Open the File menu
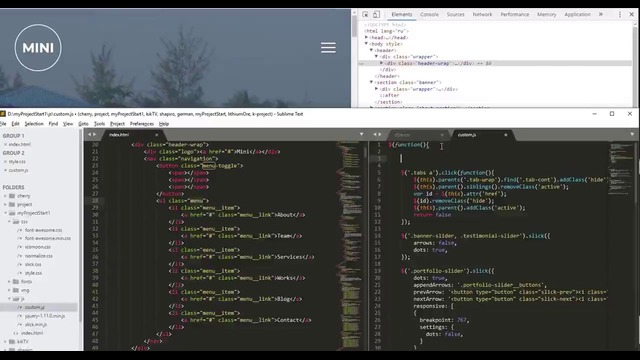 (x=3, y=124)
